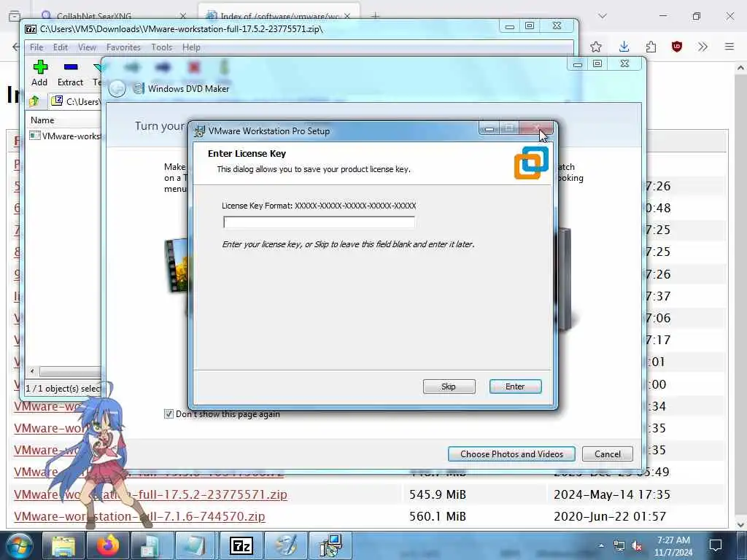Click date 2024-May-14 17:35

coord(612,494)
